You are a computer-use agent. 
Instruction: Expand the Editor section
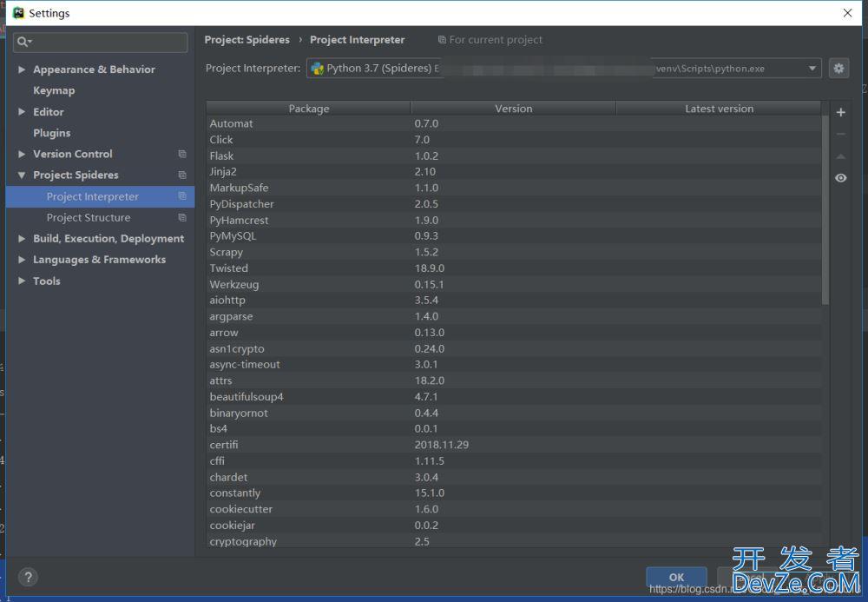tap(22, 111)
